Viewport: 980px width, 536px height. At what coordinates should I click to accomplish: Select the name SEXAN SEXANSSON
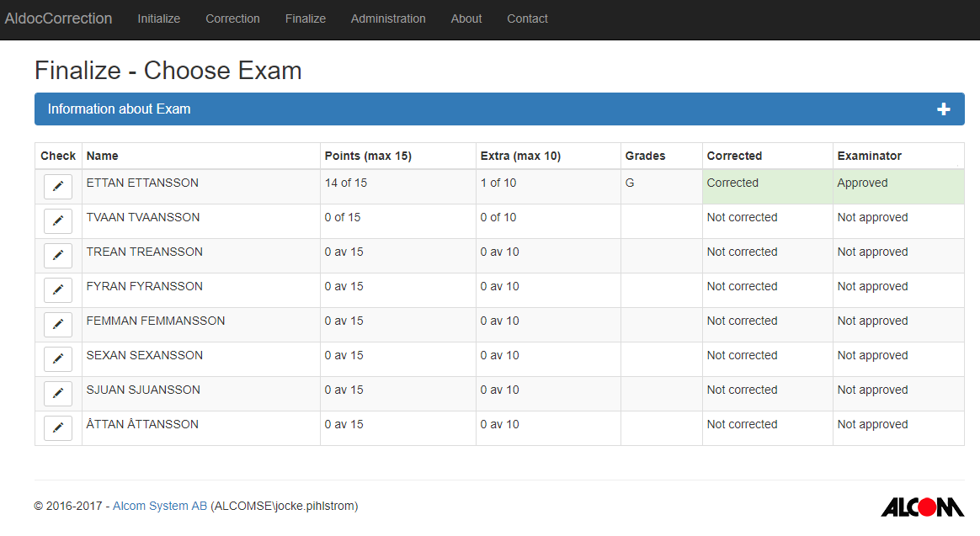(144, 355)
